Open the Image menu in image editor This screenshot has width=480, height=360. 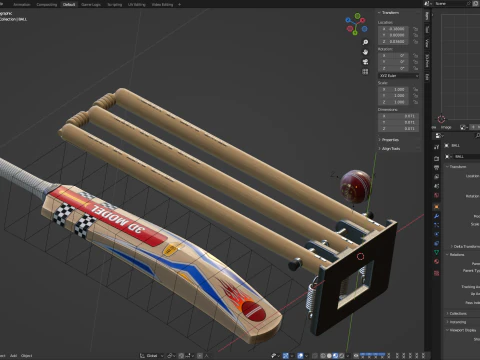(446, 127)
